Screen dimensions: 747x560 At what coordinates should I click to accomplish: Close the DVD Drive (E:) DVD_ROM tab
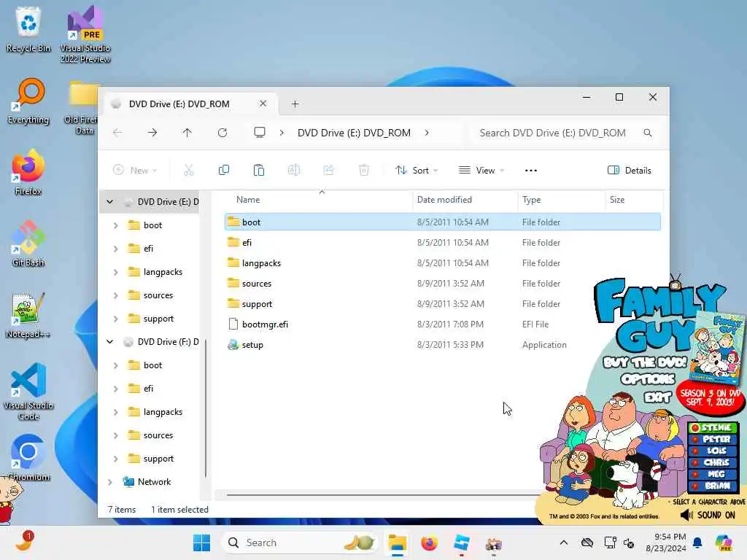coord(263,104)
